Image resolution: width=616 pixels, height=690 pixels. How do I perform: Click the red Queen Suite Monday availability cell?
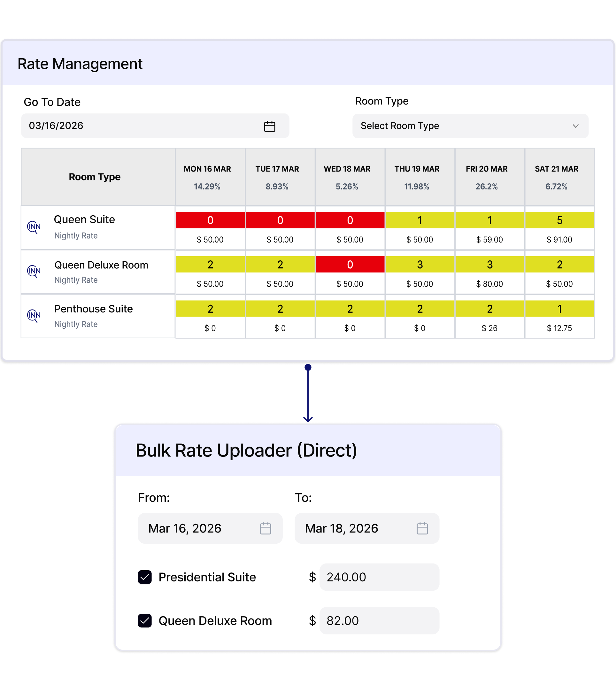[x=211, y=220]
